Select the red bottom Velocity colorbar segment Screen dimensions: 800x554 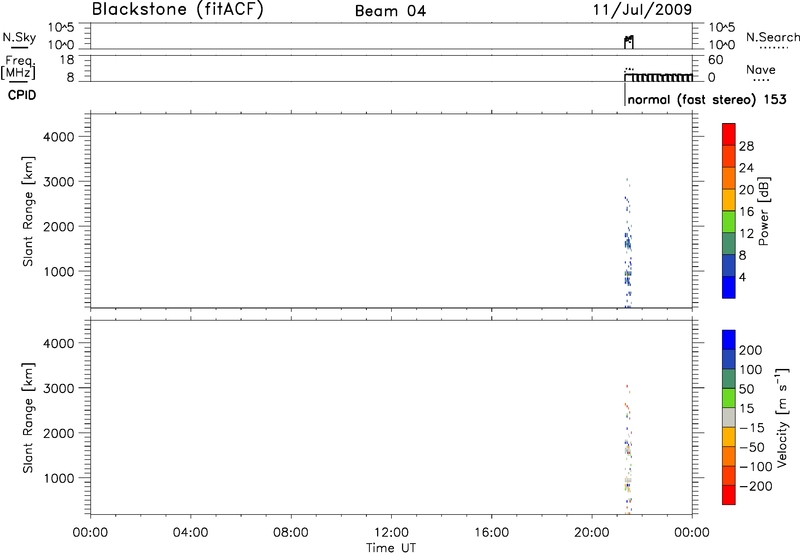[x=729, y=495]
